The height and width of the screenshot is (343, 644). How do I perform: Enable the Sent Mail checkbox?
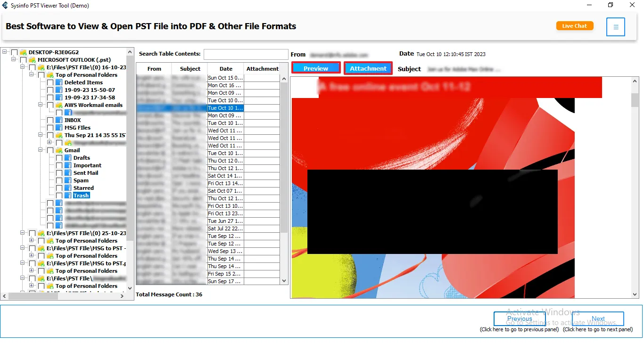59,173
